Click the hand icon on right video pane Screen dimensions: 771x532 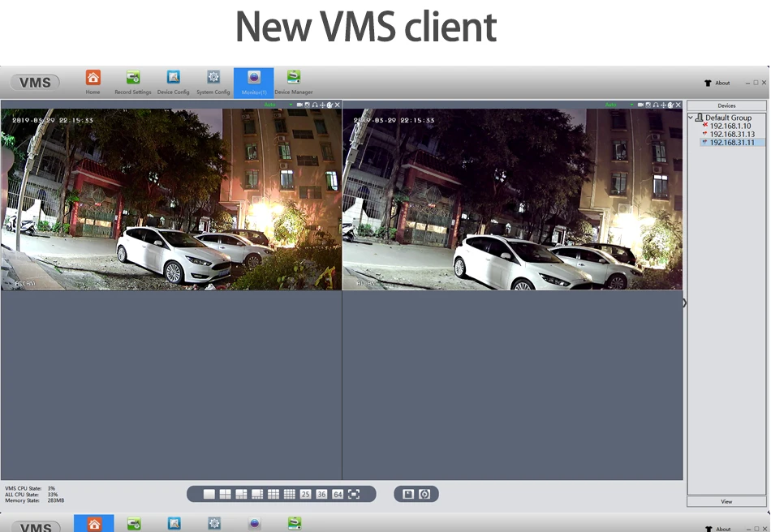point(670,105)
